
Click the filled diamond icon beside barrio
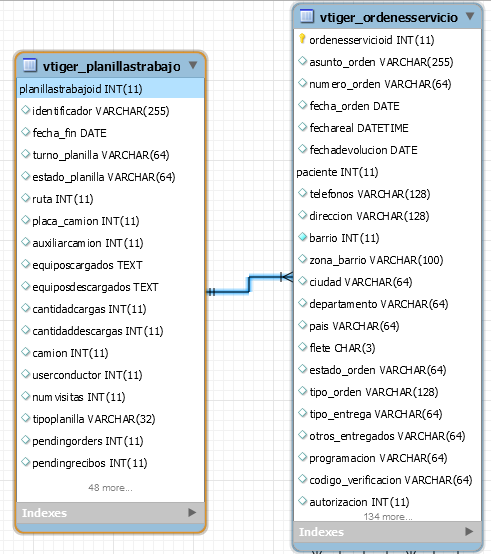pyautogui.click(x=302, y=237)
